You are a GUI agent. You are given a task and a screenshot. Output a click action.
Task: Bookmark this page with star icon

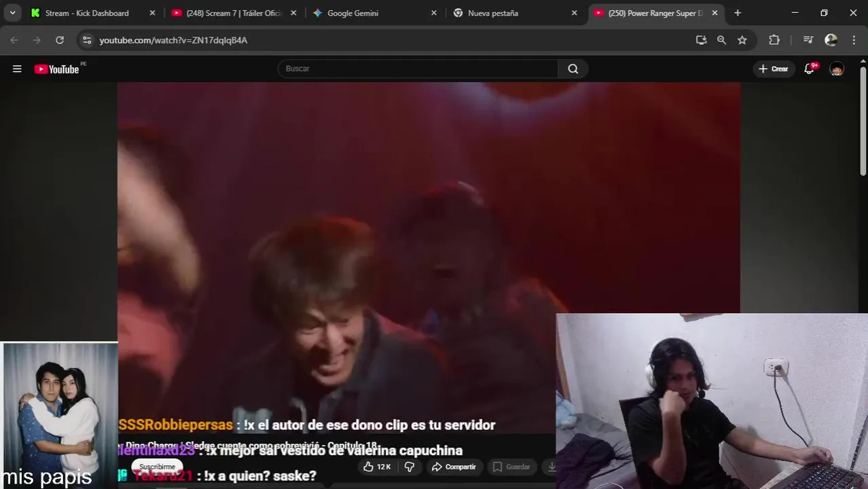pos(742,40)
